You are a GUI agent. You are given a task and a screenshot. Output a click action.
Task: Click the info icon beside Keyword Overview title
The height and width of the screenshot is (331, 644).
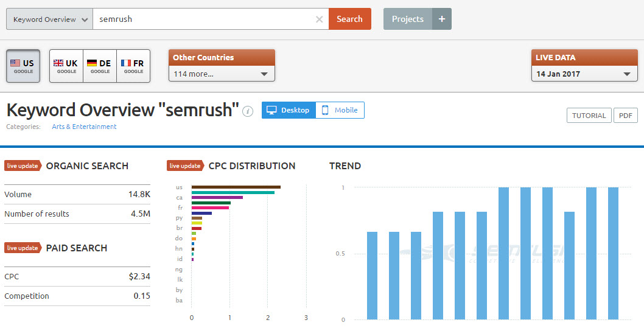coord(247,111)
